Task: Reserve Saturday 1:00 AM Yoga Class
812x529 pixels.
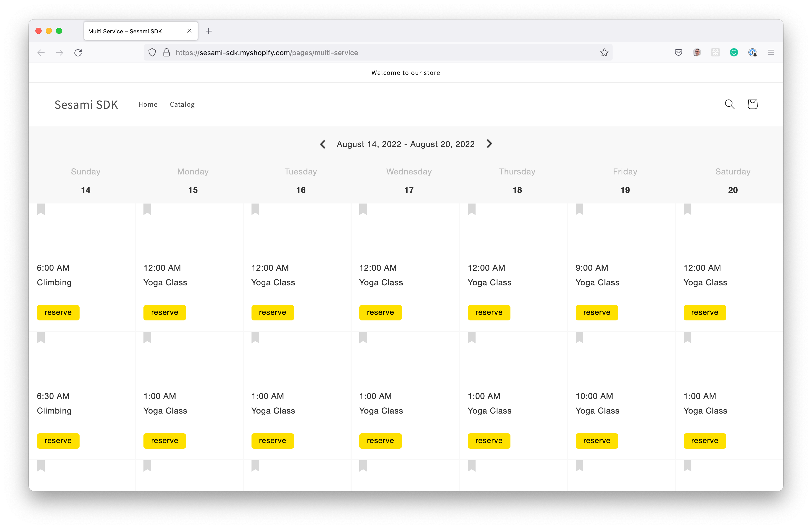Action: [704, 441]
